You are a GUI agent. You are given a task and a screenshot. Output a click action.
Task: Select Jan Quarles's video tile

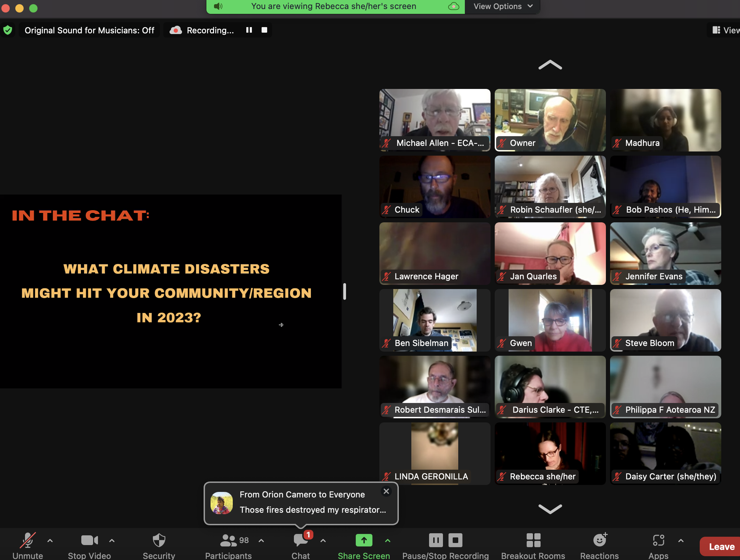tap(550, 253)
